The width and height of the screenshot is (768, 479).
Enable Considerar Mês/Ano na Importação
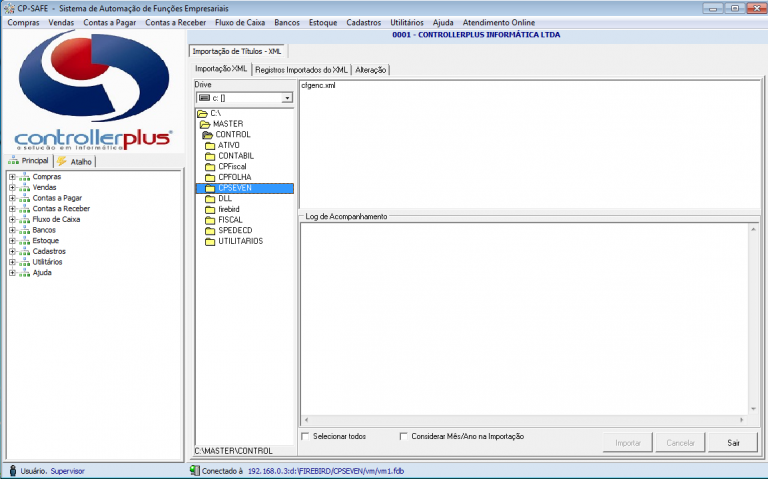point(404,436)
